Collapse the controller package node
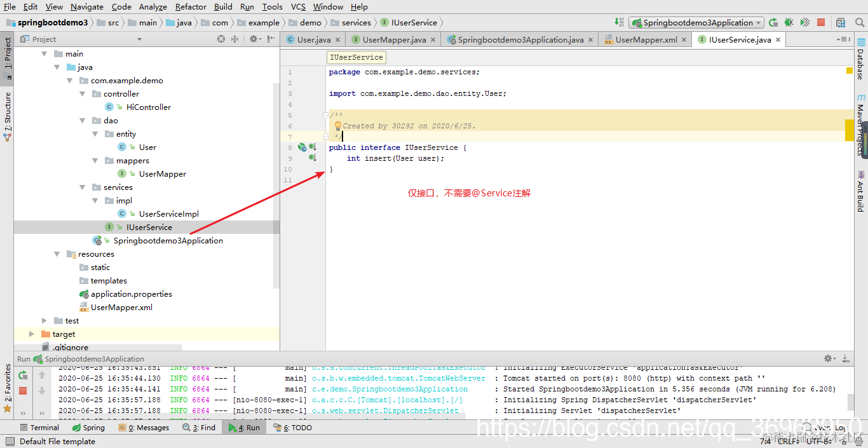The height and width of the screenshot is (448, 868). pyautogui.click(x=83, y=94)
